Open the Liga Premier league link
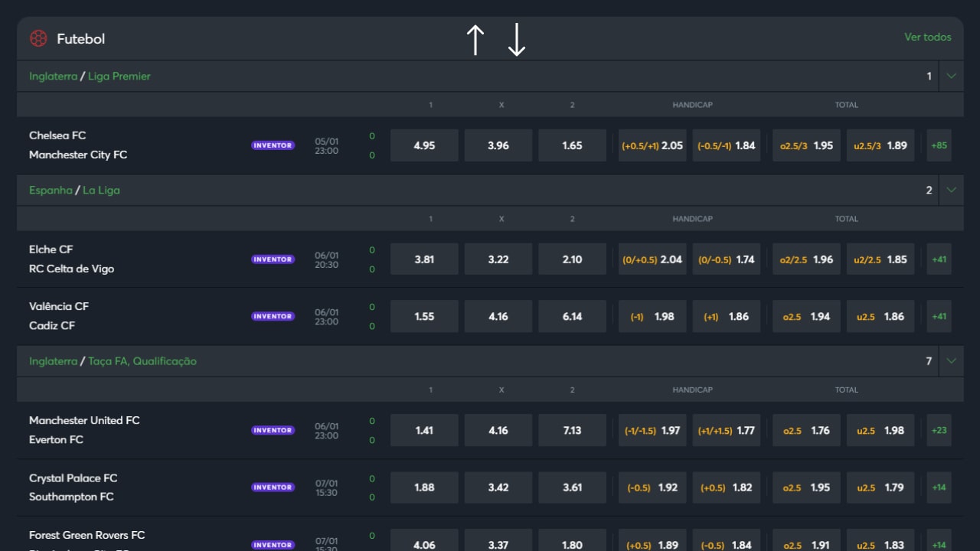The image size is (980, 551). pyautogui.click(x=119, y=76)
